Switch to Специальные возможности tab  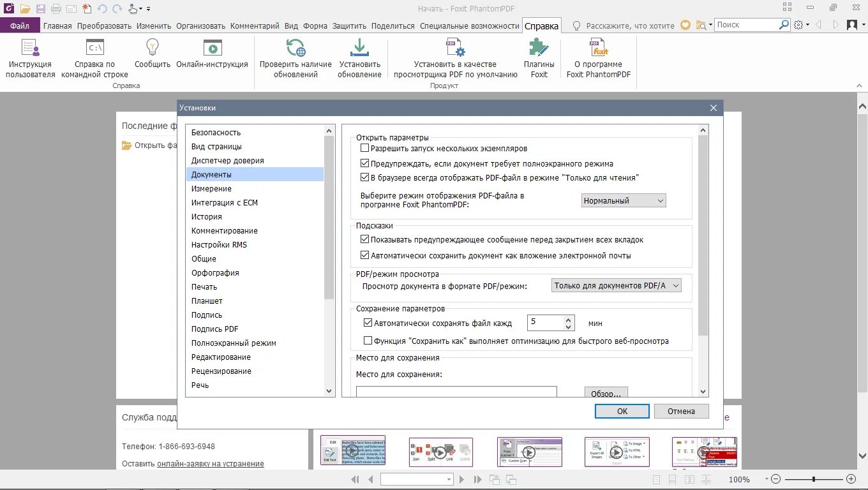pos(470,26)
